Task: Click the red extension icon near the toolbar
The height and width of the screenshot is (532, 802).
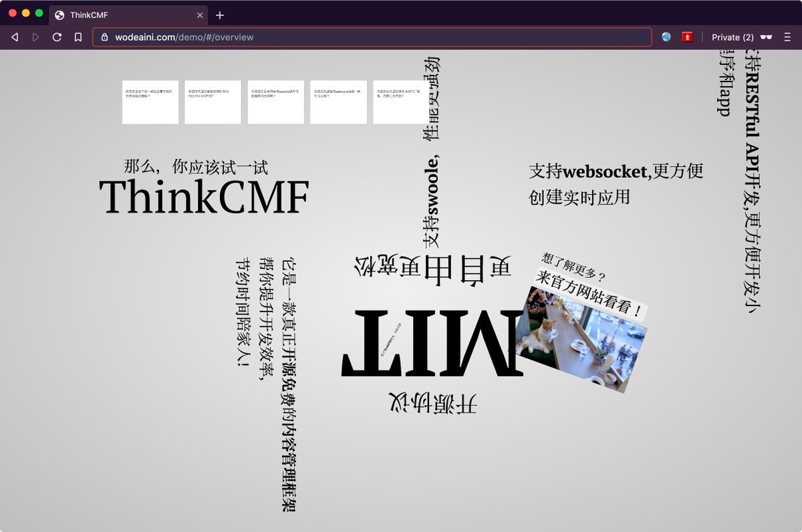Action: click(687, 37)
